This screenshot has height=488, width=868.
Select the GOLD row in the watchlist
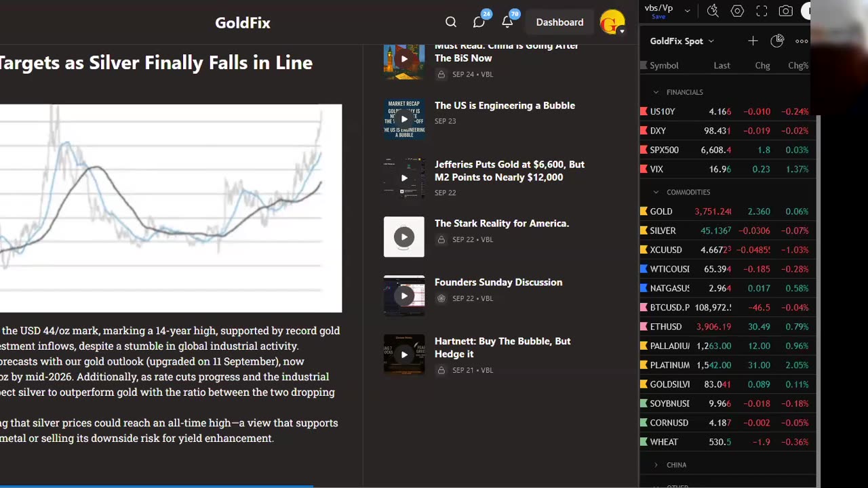point(661,211)
